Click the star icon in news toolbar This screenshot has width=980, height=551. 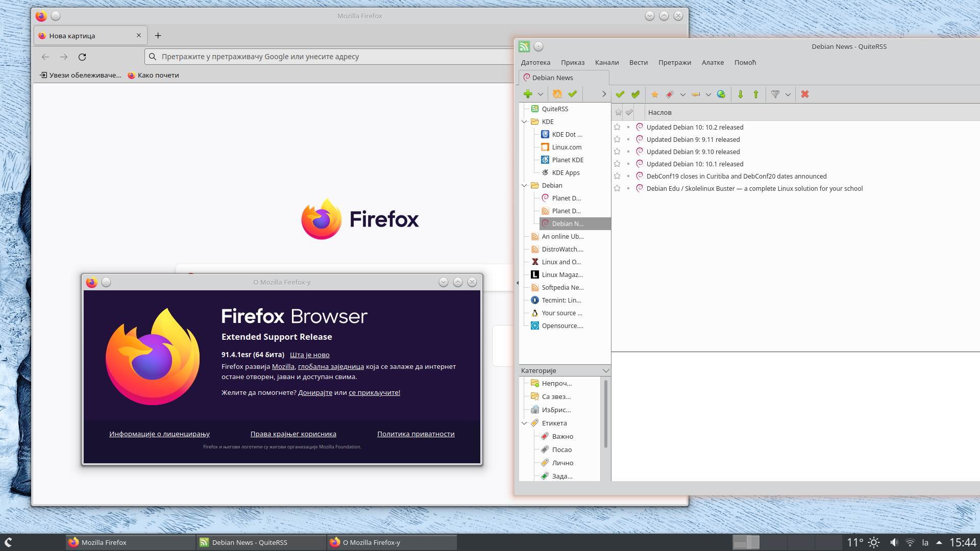(655, 94)
